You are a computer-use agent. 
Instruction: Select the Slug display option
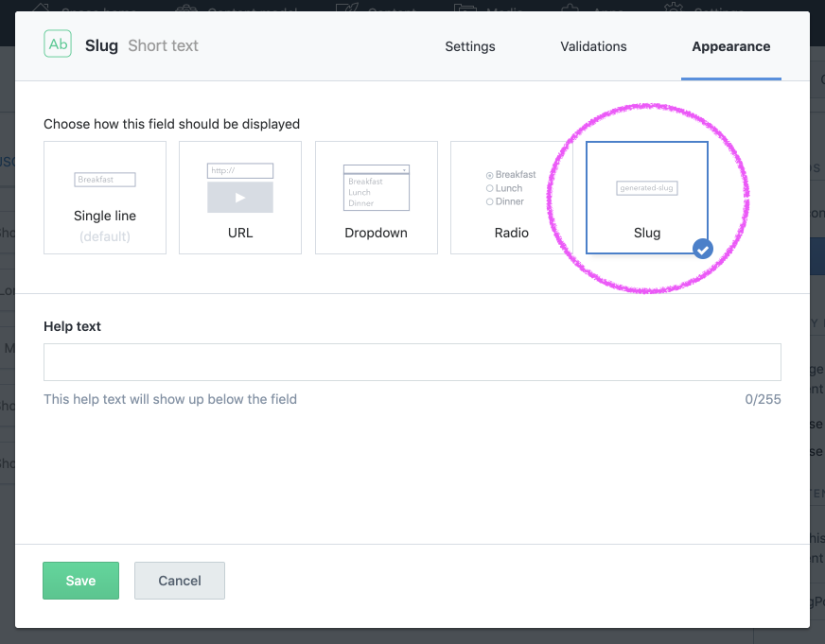tap(646, 198)
